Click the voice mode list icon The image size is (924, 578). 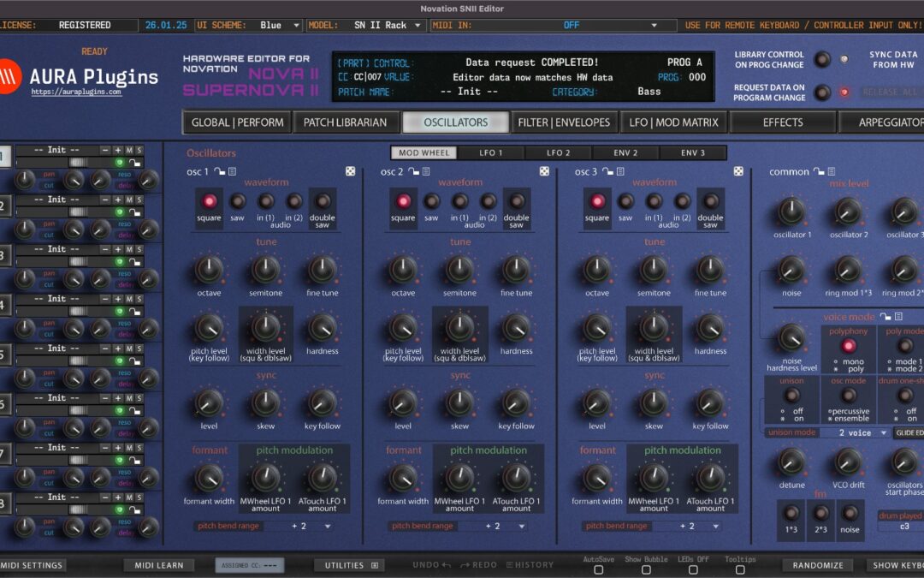point(898,317)
